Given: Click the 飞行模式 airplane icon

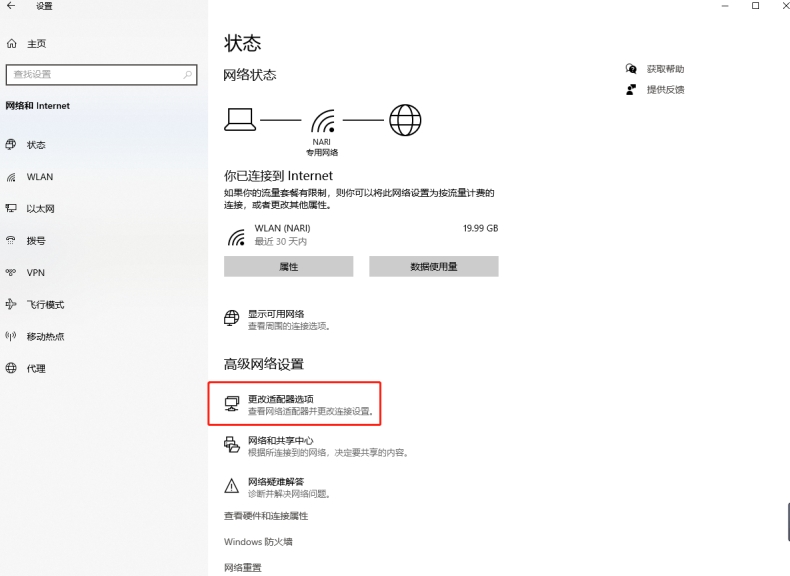Looking at the screenshot, I should coord(11,304).
